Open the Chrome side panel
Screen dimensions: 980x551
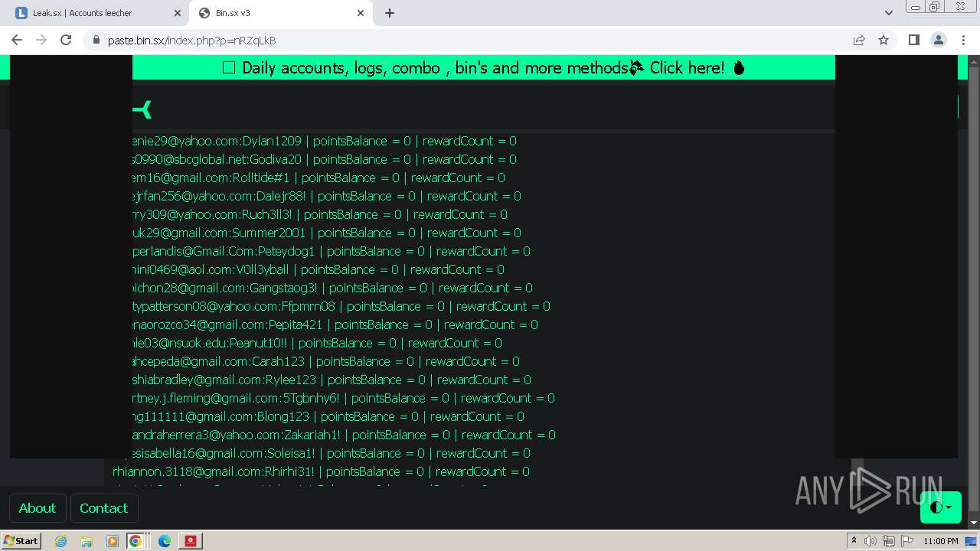(x=913, y=40)
